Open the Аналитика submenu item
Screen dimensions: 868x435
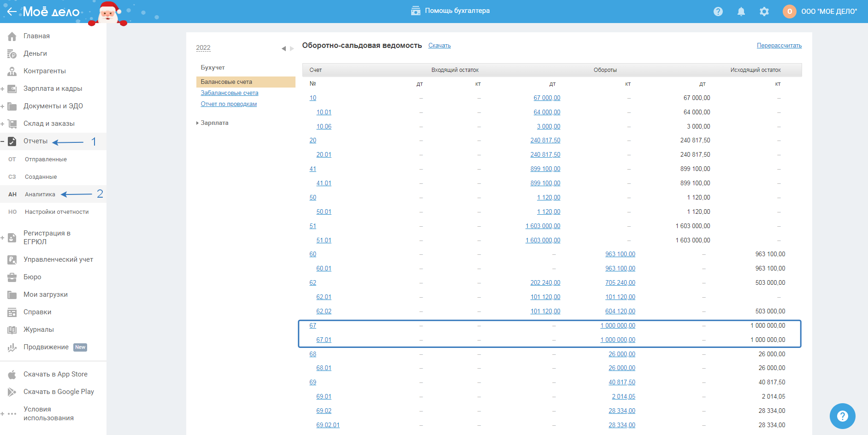pos(40,194)
